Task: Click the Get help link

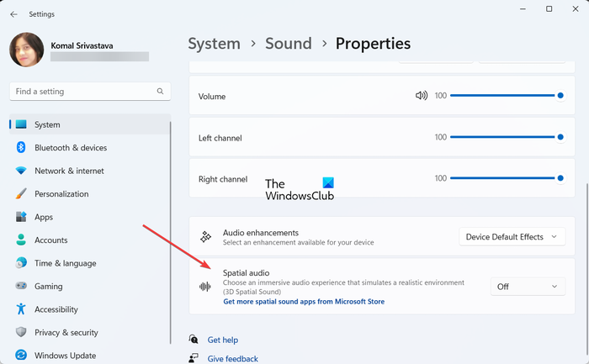Action: (223, 340)
